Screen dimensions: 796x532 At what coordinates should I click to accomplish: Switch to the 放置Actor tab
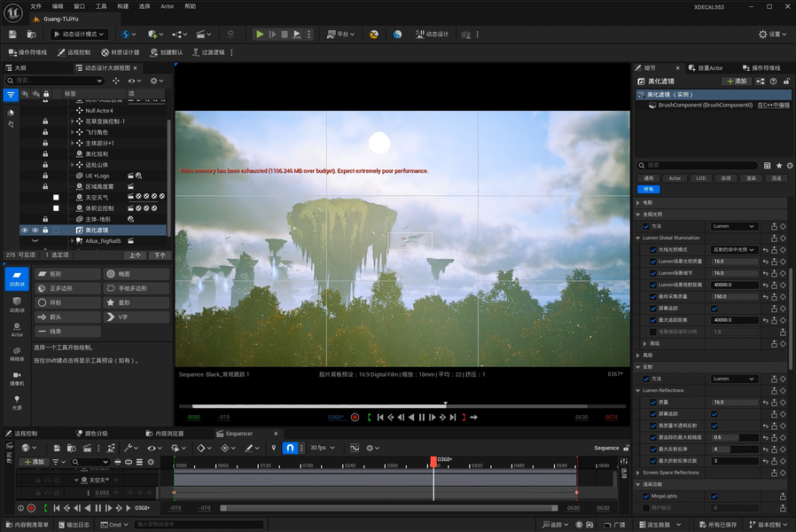click(706, 68)
